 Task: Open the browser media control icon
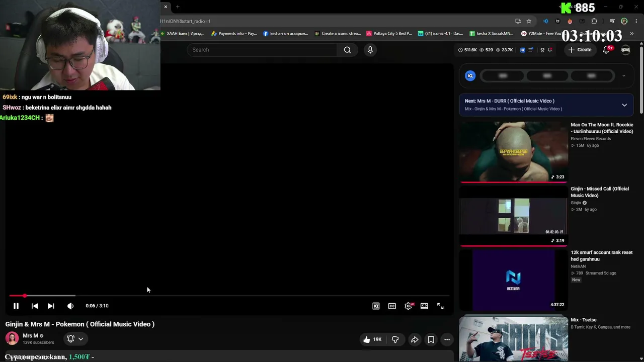pos(612,21)
